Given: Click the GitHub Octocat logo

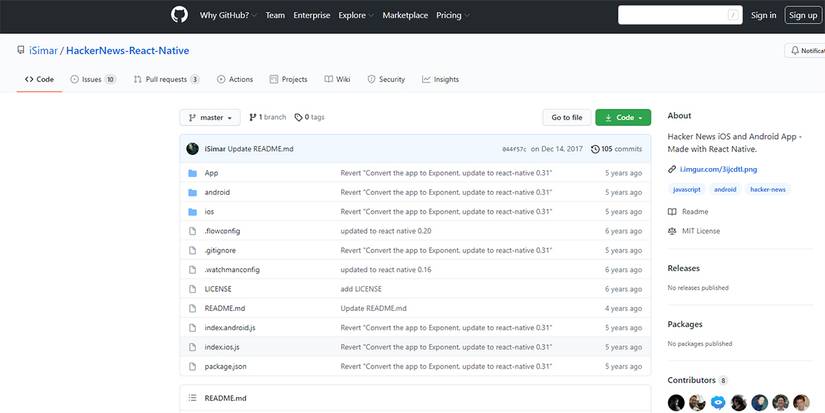Looking at the screenshot, I should [x=179, y=15].
